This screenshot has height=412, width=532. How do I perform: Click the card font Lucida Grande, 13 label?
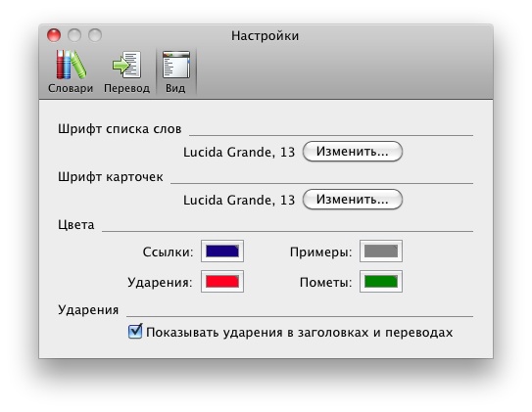(x=239, y=200)
